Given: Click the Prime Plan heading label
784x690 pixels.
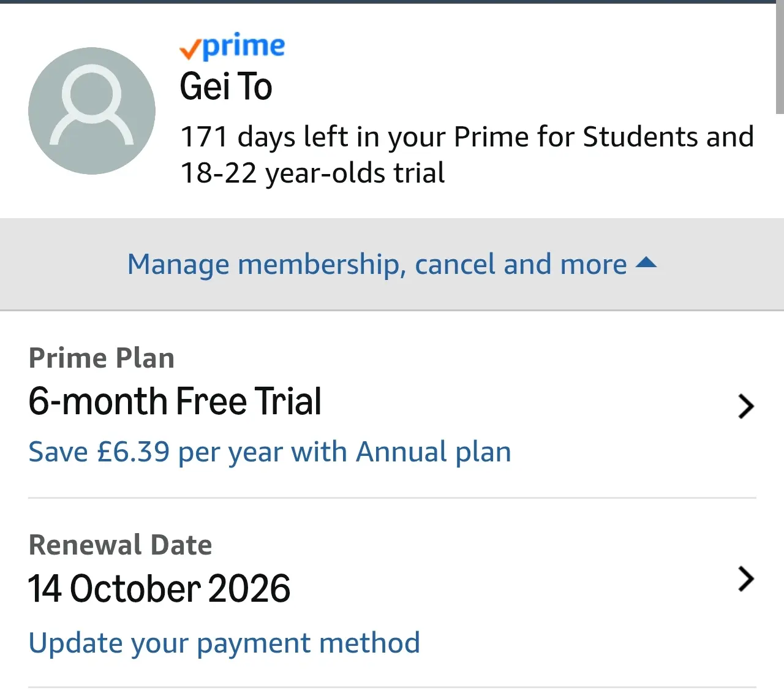Looking at the screenshot, I should tap(102, 358).
